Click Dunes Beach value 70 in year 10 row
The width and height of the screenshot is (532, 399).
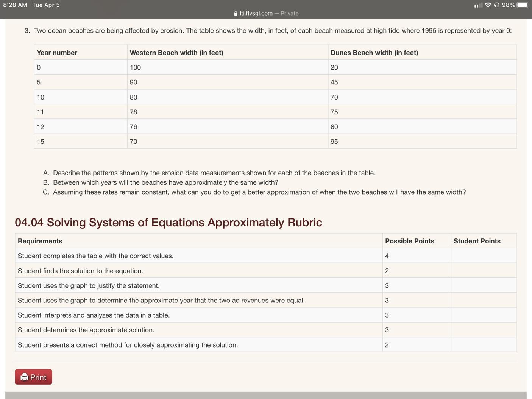[334, 97]
